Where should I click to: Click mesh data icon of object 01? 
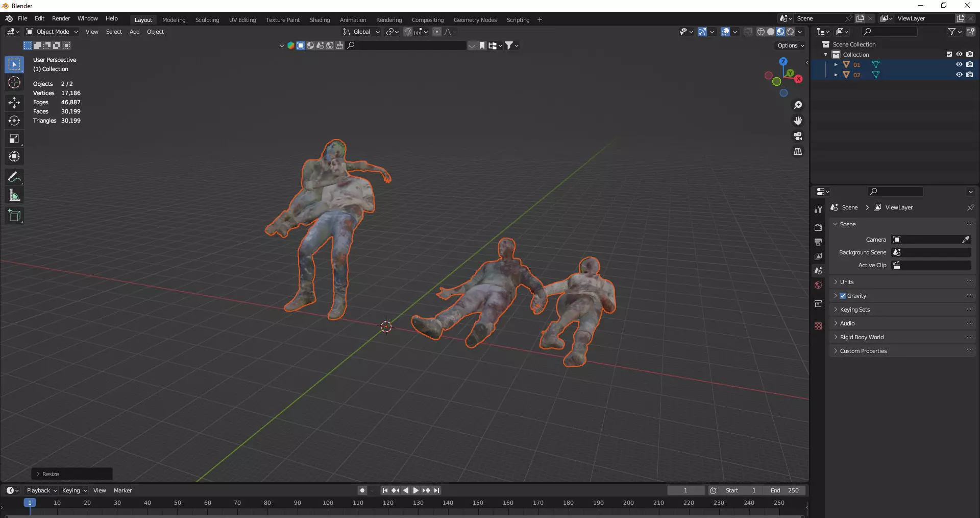[x=876, y=65]
